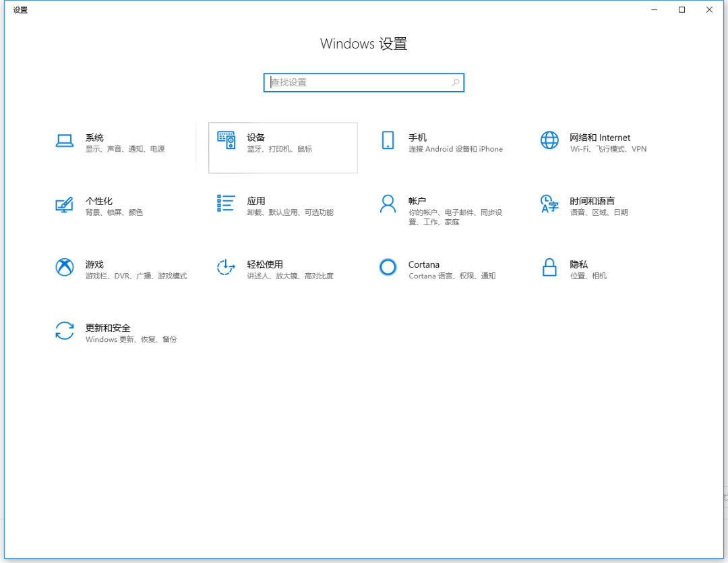Open the 隐私 padlock icon

click(549, 267)
